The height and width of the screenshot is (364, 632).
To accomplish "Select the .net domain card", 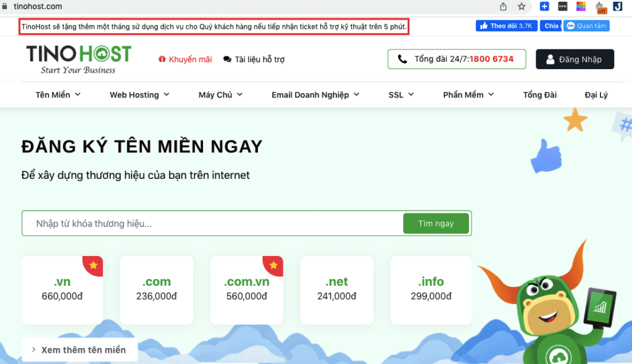I will click(336, 290).
